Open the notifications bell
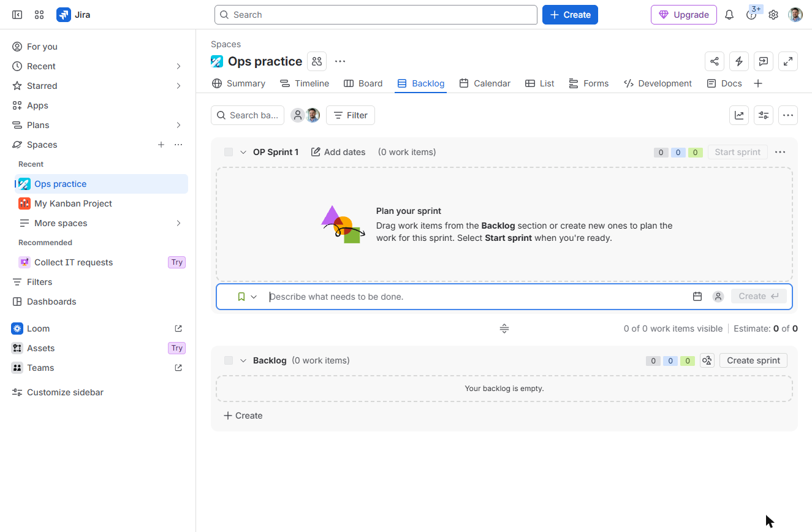Image resolution: width=812 pixels, height=532 pixels. coord(729,15)
